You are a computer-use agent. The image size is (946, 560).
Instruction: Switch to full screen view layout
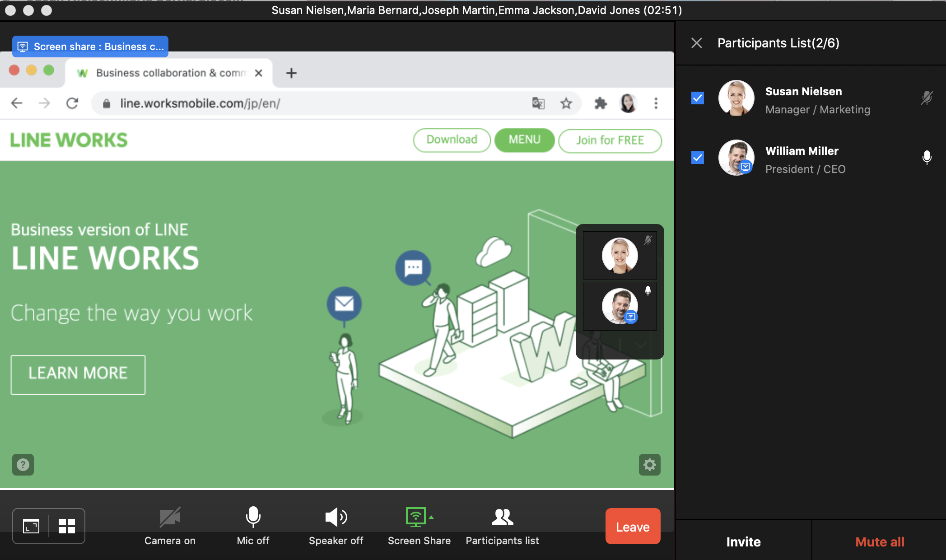(x=31, y=526)
